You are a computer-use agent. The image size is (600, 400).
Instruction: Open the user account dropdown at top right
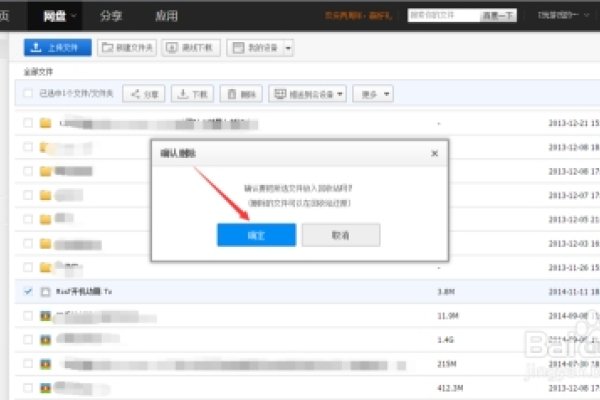pos(563,15)
